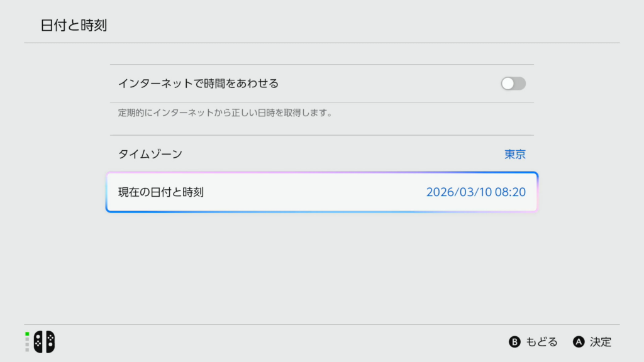Click the 決定 confirm button text
Viewport: 644px width, 362px height.
tap(601, 342)
